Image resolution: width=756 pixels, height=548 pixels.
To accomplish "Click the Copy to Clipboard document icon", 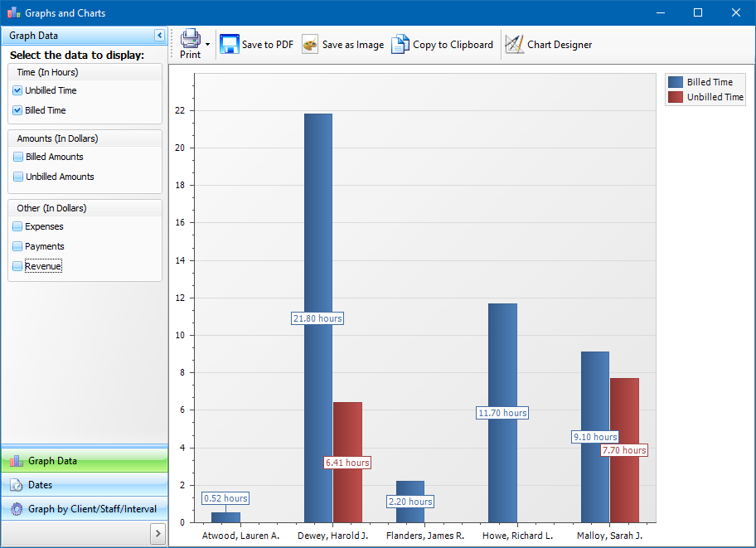I will coord(400,44).
